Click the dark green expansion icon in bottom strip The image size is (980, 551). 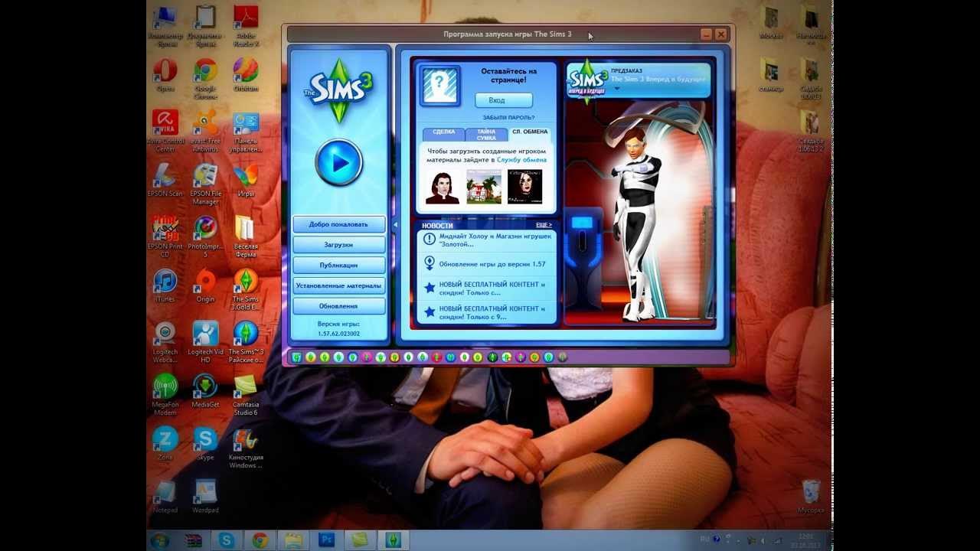(492, 357)
